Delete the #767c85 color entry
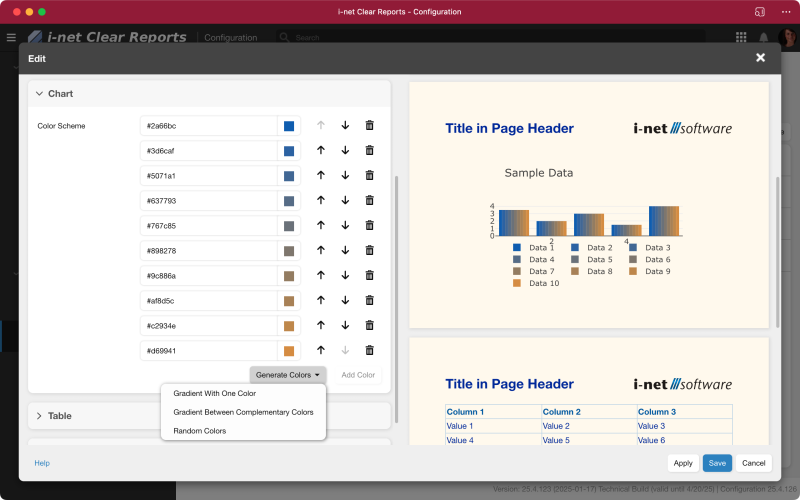Viewport: 800px width, 500px height. (x=369, y=226)
